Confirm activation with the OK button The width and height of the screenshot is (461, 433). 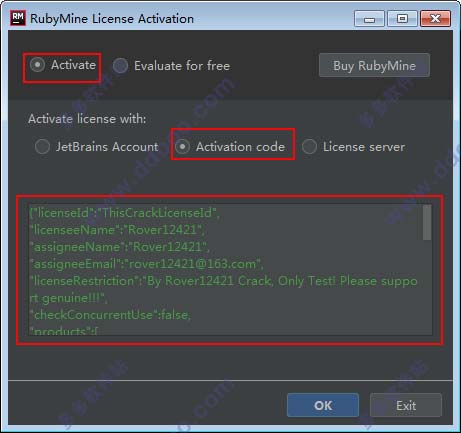coord(323,405)
